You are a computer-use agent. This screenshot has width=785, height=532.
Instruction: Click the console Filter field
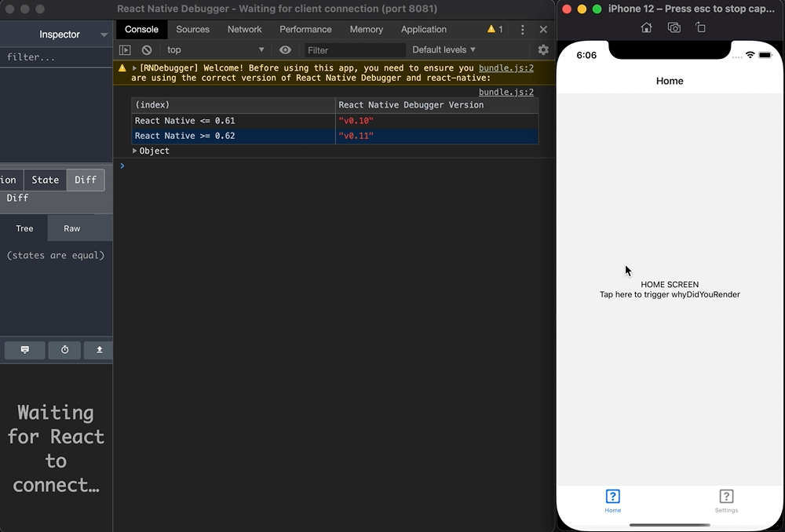(x=355, y=50)
